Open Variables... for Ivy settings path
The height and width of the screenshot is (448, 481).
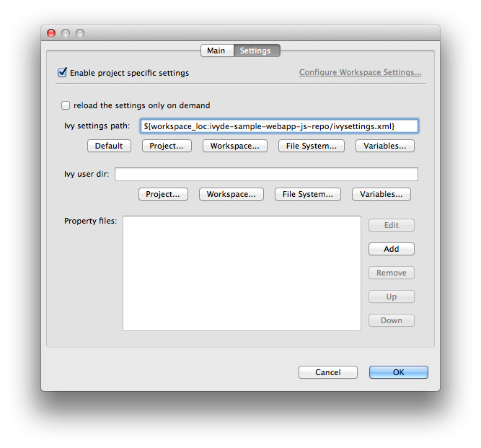tap(384, 146)
